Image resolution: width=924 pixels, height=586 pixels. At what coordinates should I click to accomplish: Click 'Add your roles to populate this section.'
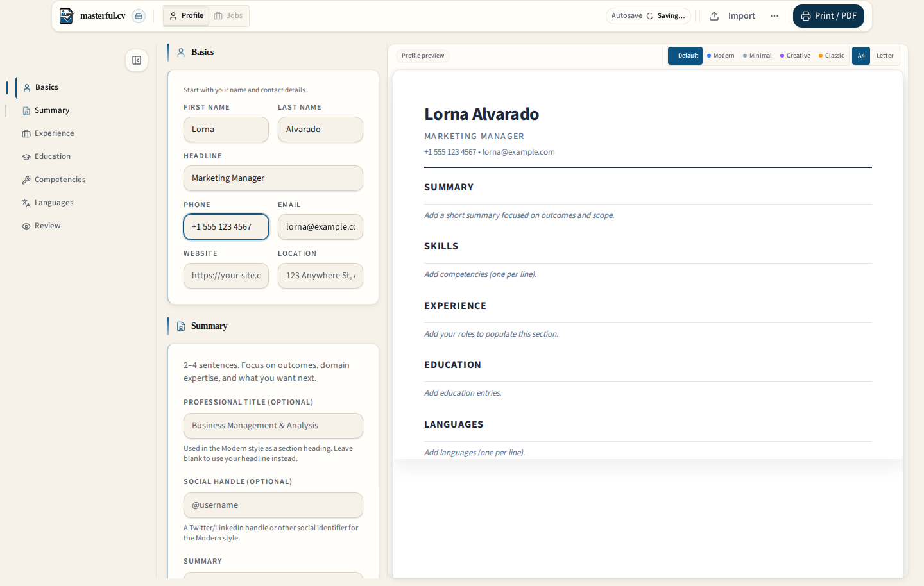click(x=491, y=334)
